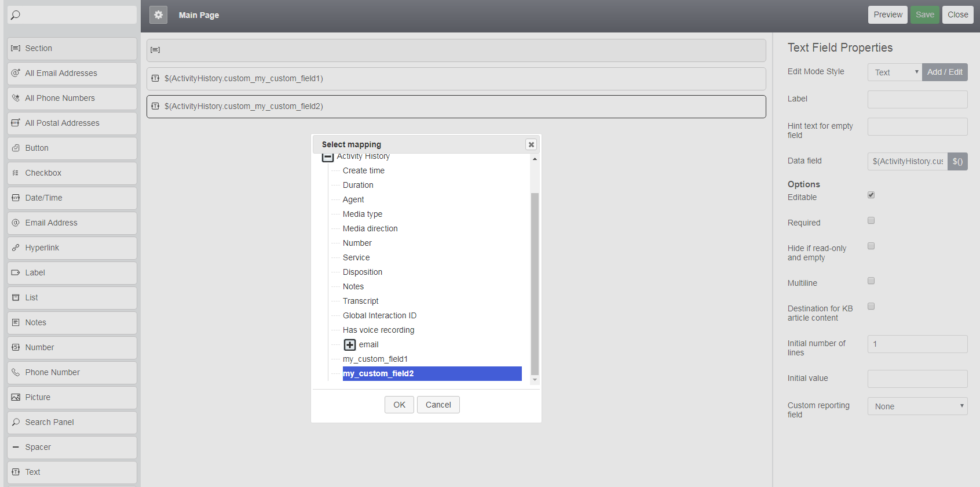The width and height of the screenshot is (980, 487).
Task: Select Has voice recording mapping
Action: (379, 330)
